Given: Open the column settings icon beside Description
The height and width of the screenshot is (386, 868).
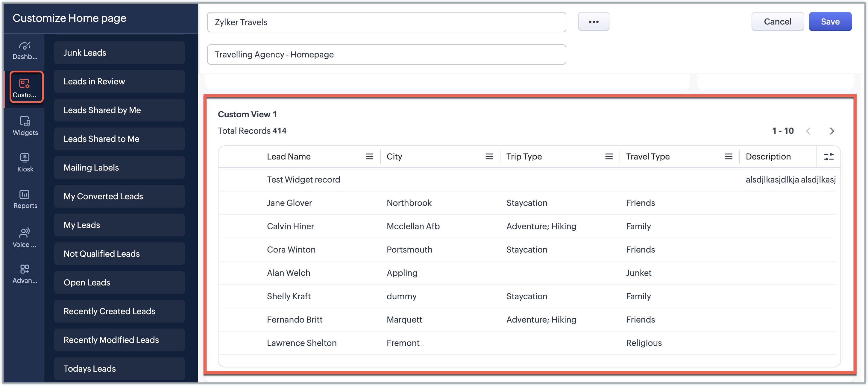Looking at the screenshot, I should pos(828,156).
